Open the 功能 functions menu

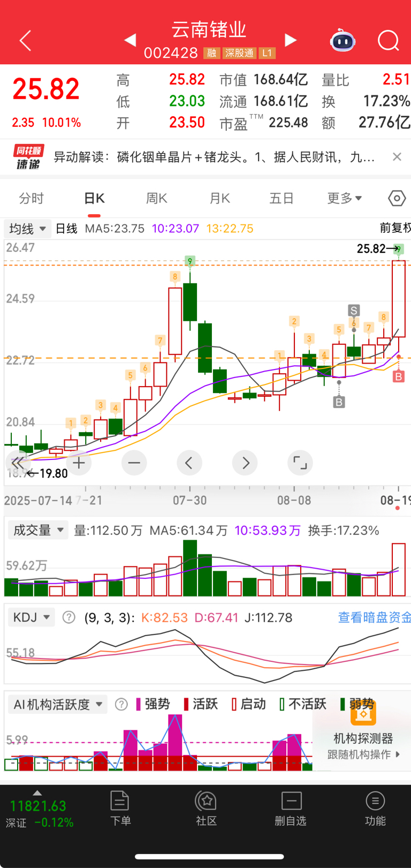[x=375, y=809]
